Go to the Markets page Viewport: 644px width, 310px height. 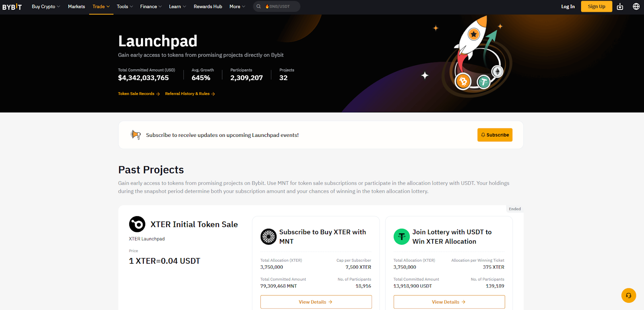click(76, 6)
